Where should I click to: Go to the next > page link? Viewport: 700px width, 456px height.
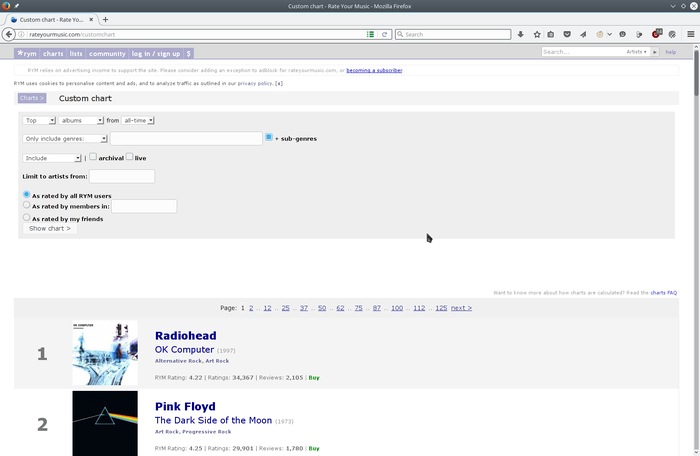(x=461, y=308)
